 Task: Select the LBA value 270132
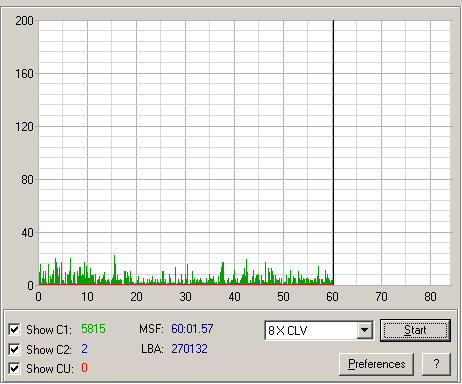pyautogui.click(x=189, y=349)
